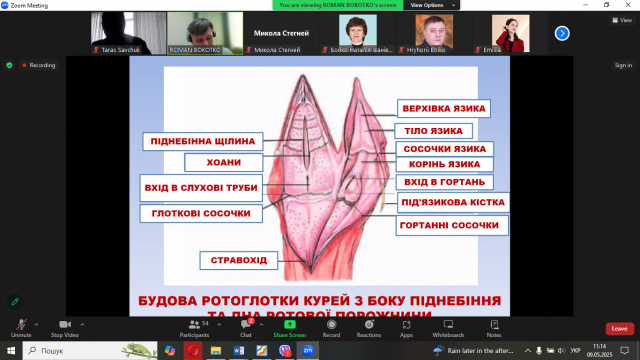
Task: Click the screen-viewing notification banner
Action: coord(338,5)
